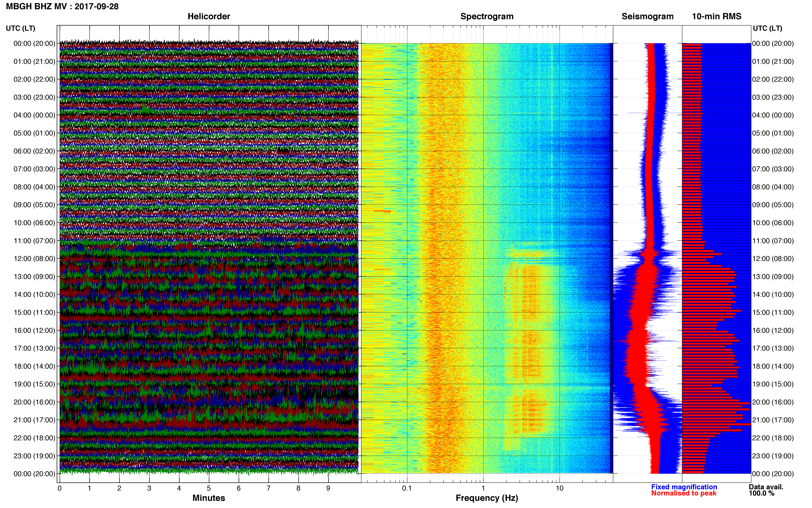Select the "Normalised to peak" legend text

tap(684, 493)
